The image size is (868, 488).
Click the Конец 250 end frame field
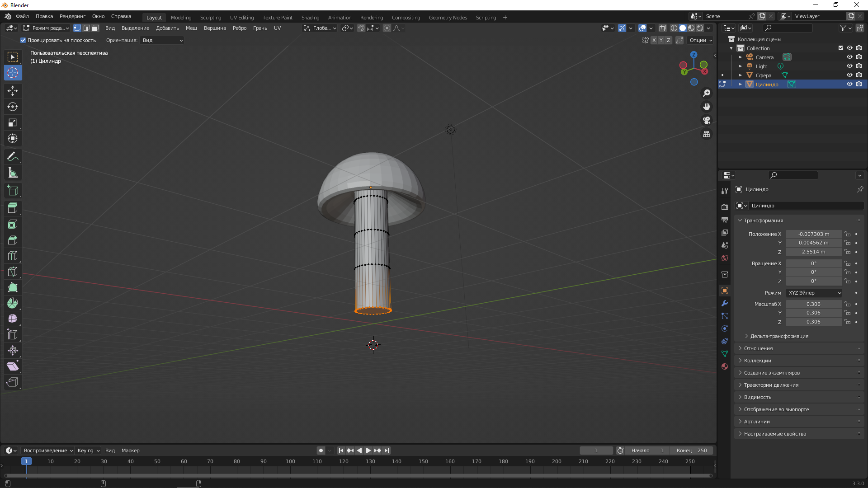[692, 450]
